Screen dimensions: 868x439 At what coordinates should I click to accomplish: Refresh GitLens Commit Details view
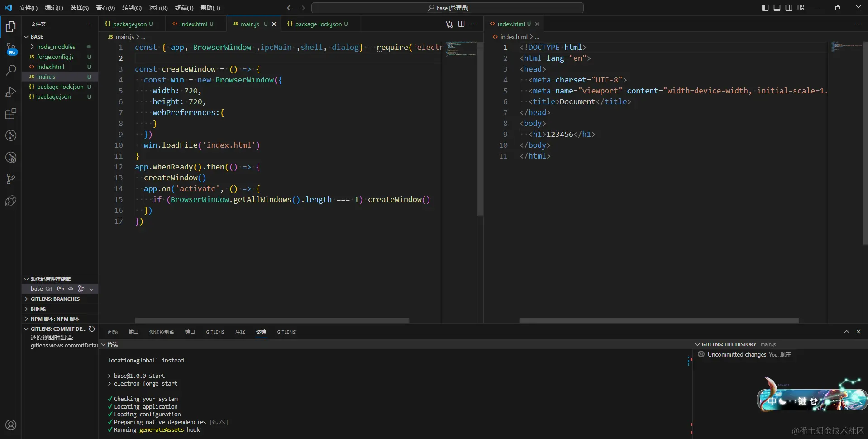[92, 329]
